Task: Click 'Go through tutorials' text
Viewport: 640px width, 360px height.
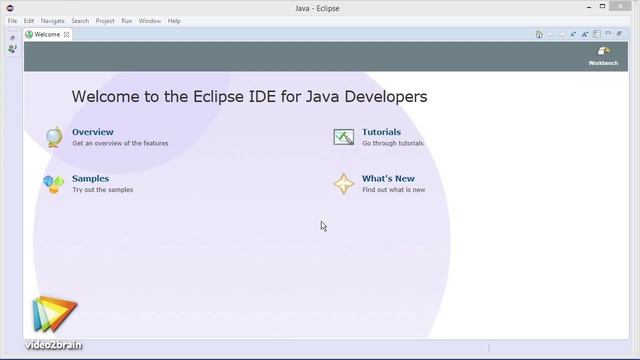Action: tap(393, 143)
